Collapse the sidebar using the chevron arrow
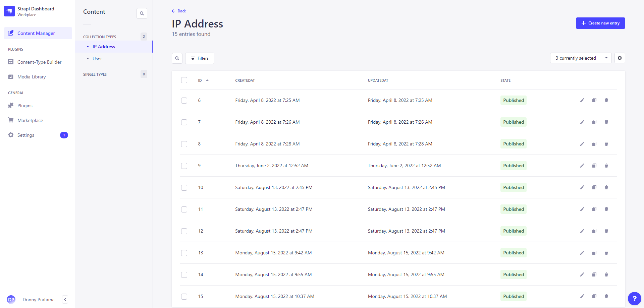Image resolution: width=644 pixels, height=308 pixels. pyautogui.click(x=65, y=300)
